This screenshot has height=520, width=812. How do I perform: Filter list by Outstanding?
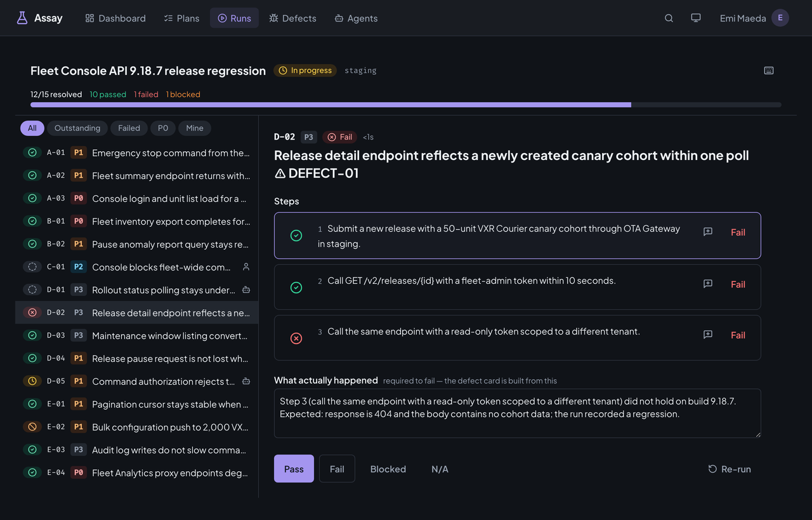click(x=77, y=128)
